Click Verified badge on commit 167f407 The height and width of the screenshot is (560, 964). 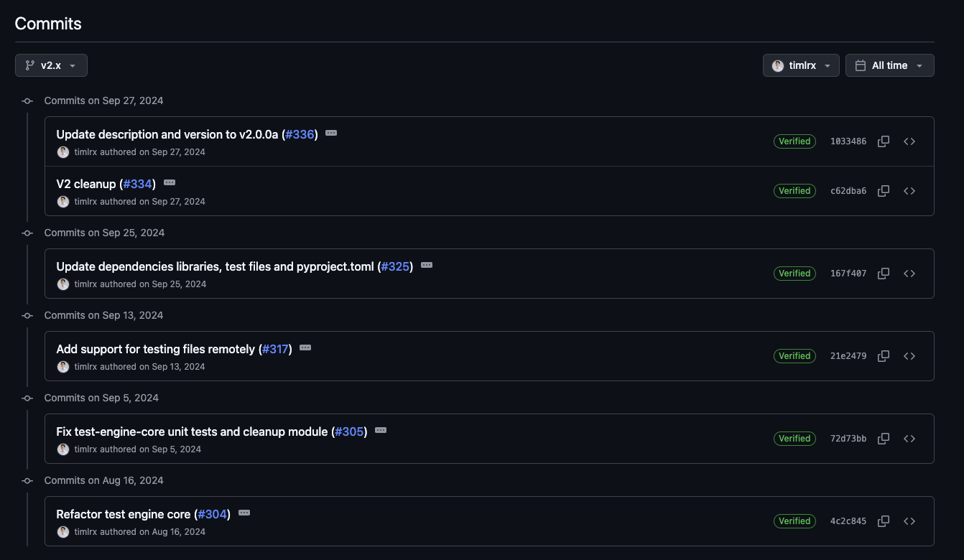pyautogui.click(x=794, y=274)
